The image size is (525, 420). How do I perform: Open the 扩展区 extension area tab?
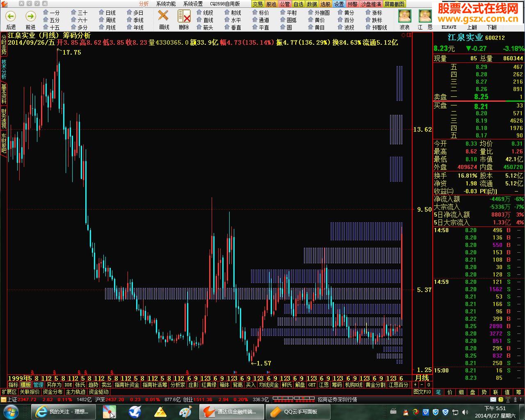click(9, 392)
